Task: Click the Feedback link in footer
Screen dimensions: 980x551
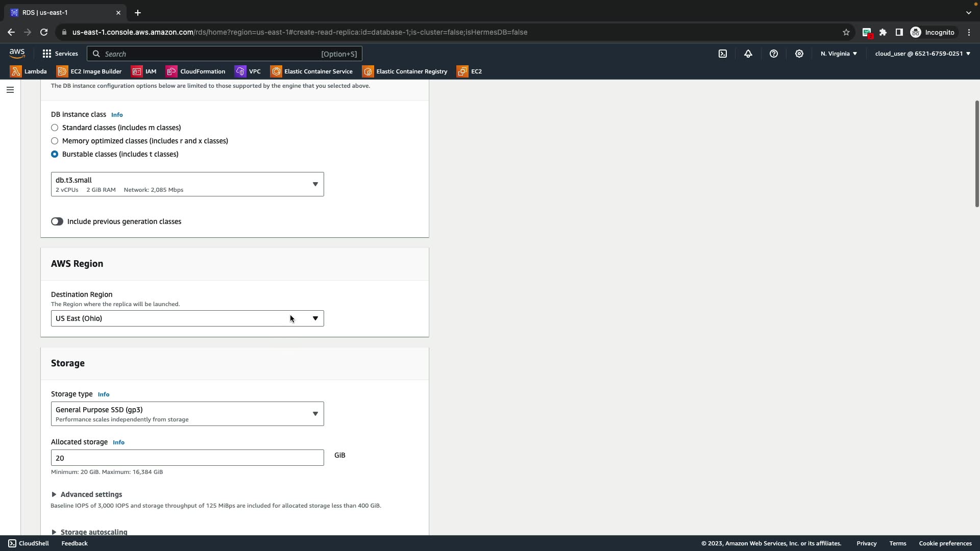Action: point(75,543)
